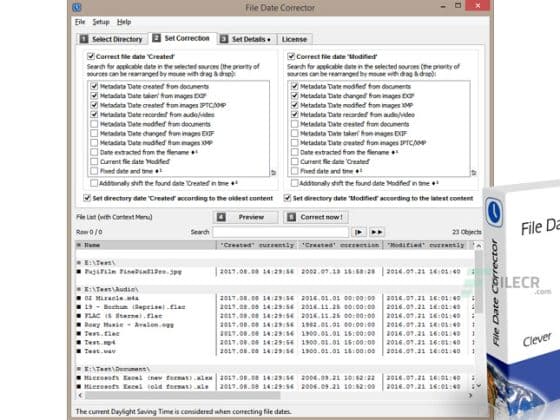Click the step 1 icon on Select Directory tab
This screenshot has height=420, width=560.
click(x=84, y=39)
